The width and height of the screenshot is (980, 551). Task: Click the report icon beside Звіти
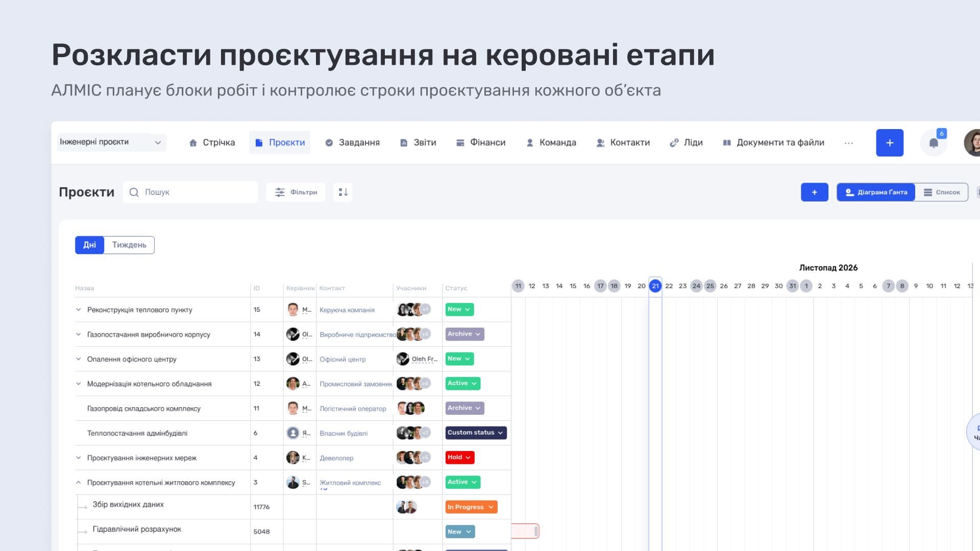[x=404, y=143]
